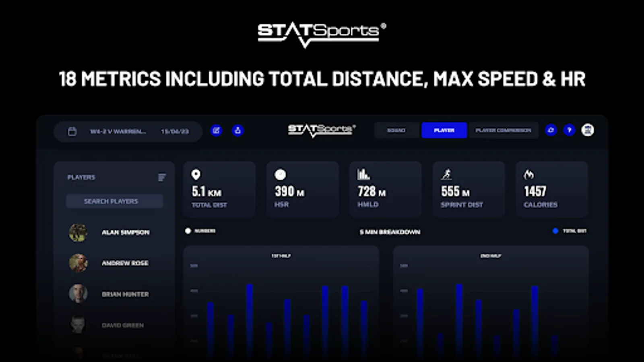Click the CALORIES label

click(541, 205)
